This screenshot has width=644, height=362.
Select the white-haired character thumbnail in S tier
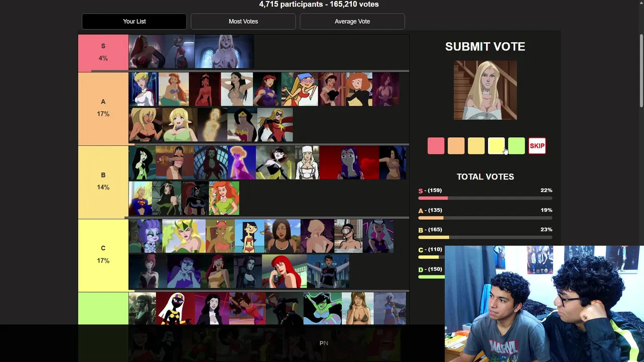224,52
